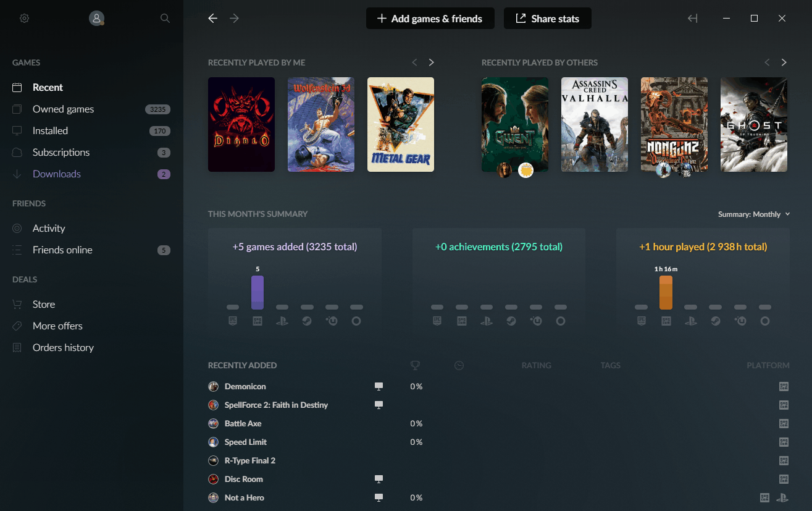Sort the list by Tags column

610,365
